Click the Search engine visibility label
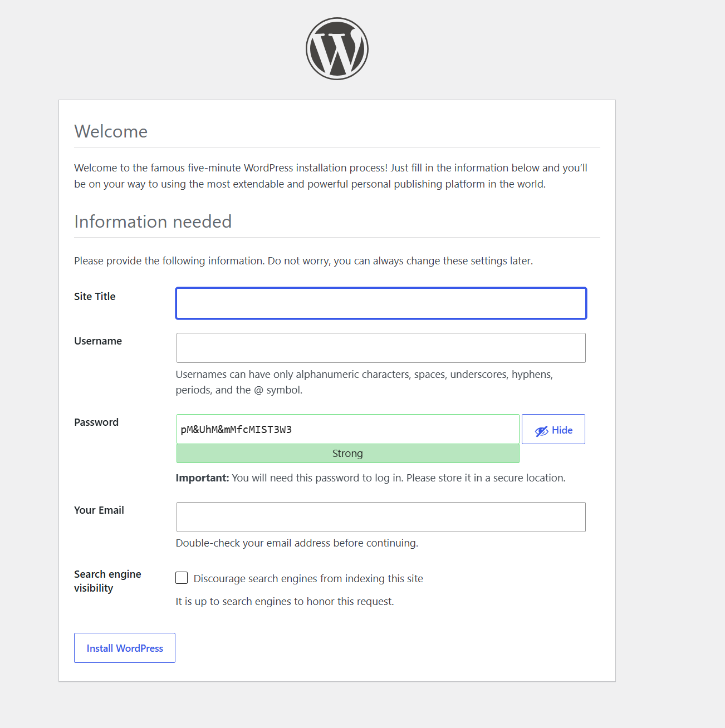The image size is (725, 728). point(107,581)
